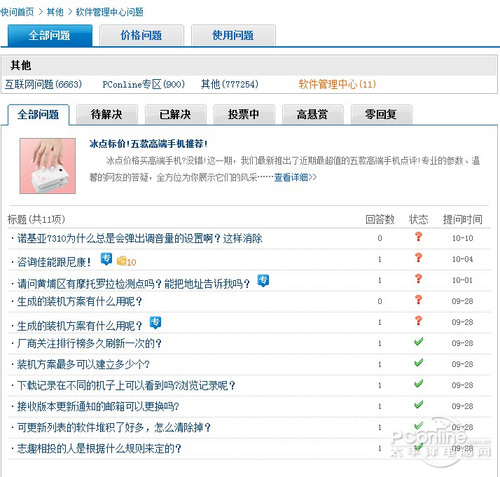Switch to the 价格问题 tab

pos(141,35)
